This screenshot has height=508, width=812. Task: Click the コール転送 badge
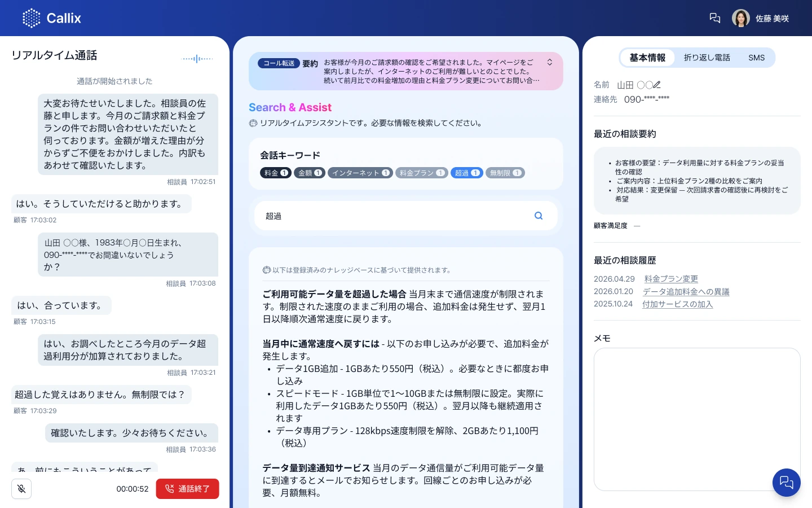coord(279,63)
